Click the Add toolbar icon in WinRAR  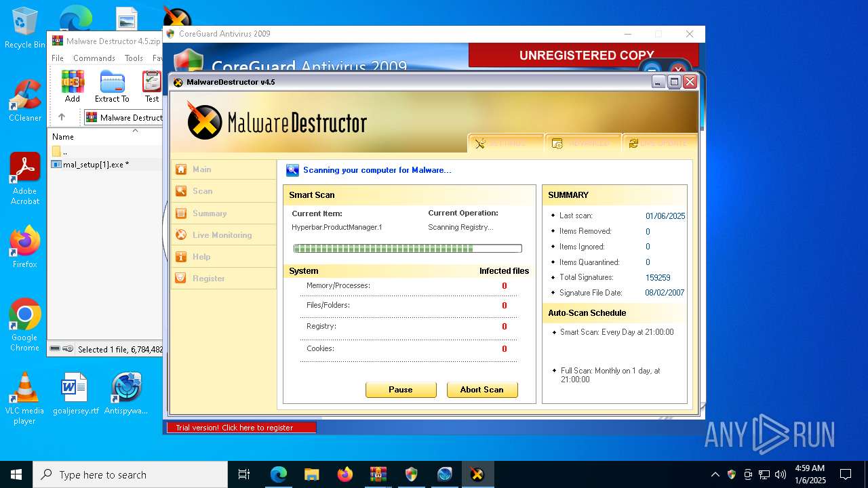tap(73, 87)
